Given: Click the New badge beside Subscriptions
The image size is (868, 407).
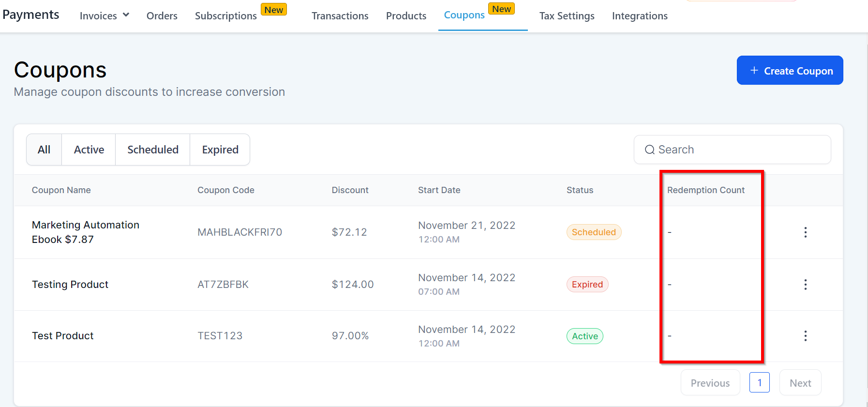Looking at the screenshot, I should click(274, 10).
